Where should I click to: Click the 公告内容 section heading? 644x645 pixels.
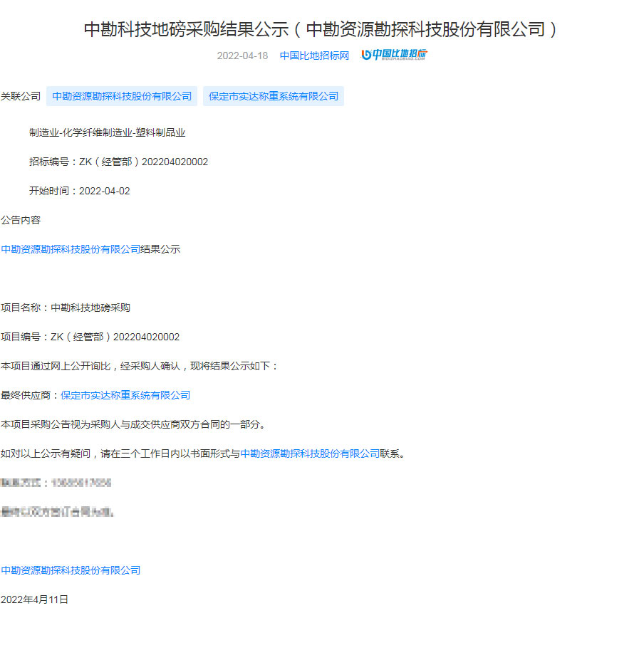(x=21, y=220)
